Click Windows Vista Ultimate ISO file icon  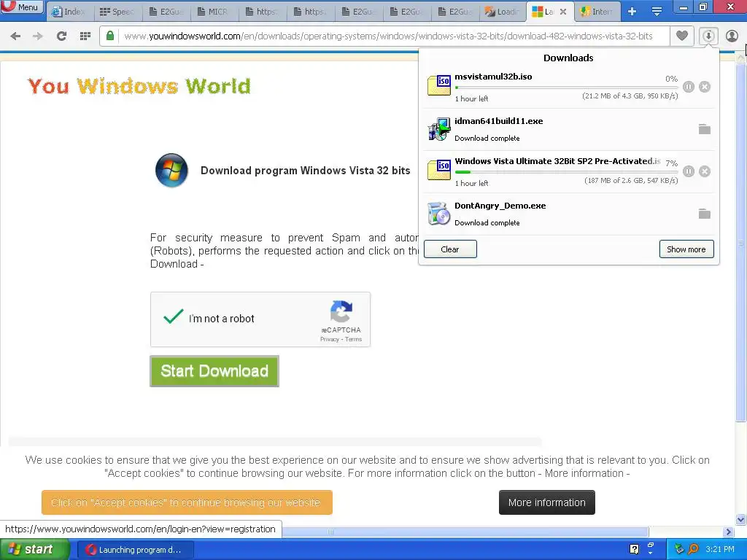pyautogui.click(x=438, y=171)
